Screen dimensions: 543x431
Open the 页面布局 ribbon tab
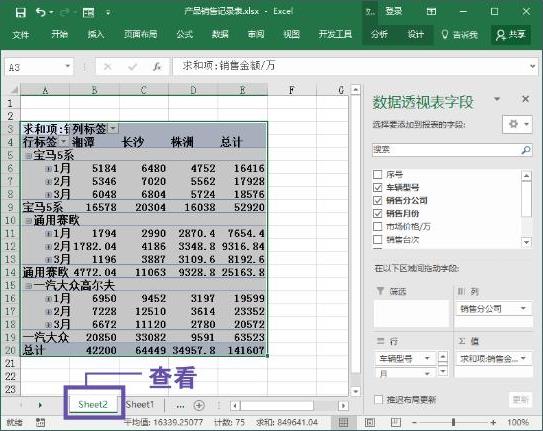coord(141,34)
